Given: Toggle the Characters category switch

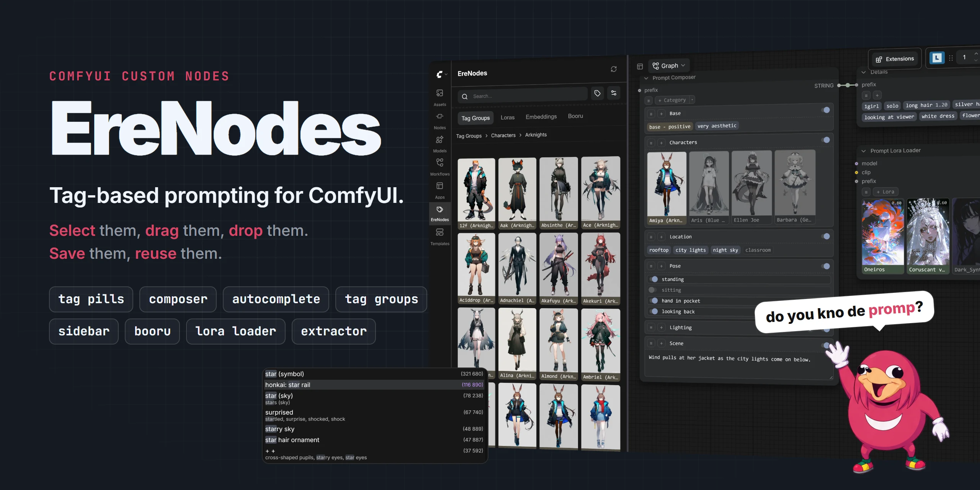Looking at the screenshot, I should pyautogui.click(x=825, y=140).
